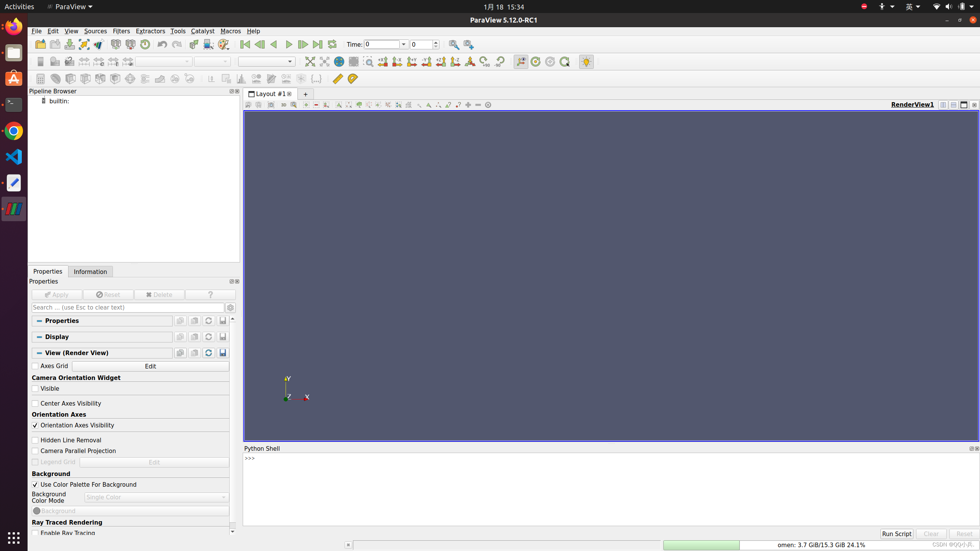
Task: Click the Undo arrow icon
Action: tap(162, 44)
